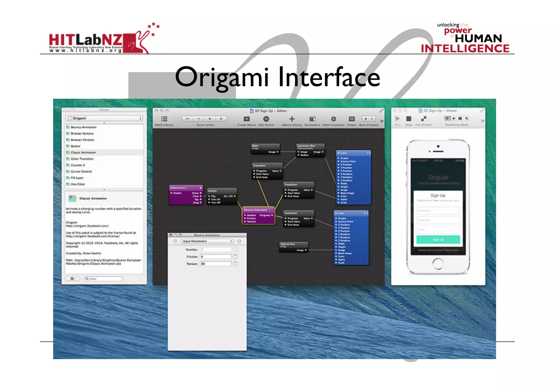Select Bouncy Animation in the library list
The height and width of the screenshot is (392, 555).
[x=83, y=127]
